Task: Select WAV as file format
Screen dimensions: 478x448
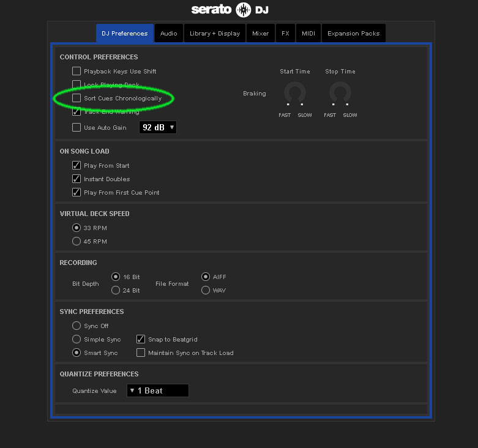Action: [206, 291]
